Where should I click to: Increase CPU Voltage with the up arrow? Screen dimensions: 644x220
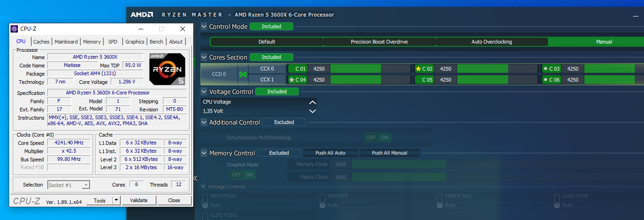pyautogui.click(x=312, y=102)
